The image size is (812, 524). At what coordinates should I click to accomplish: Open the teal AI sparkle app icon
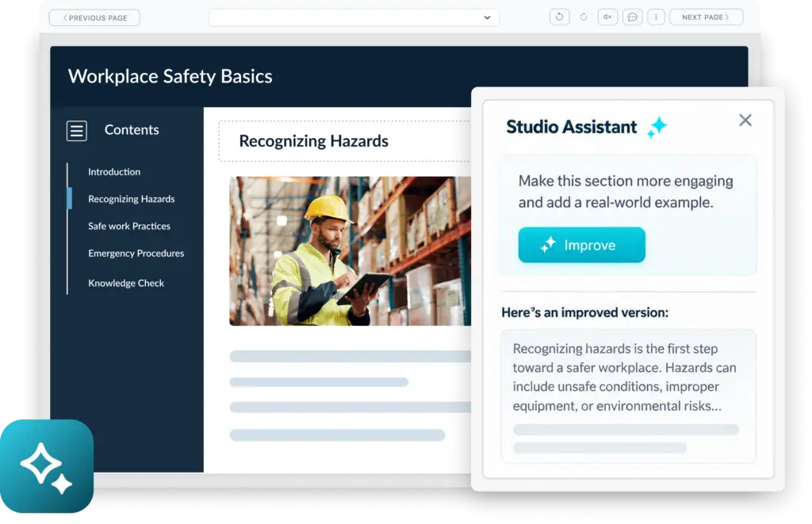click(47, 466)
